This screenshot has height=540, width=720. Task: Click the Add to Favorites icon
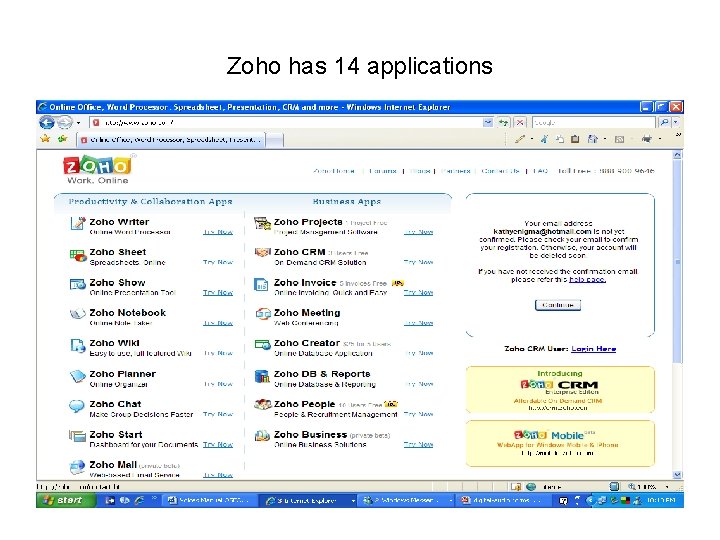click(x=62, y=139)
